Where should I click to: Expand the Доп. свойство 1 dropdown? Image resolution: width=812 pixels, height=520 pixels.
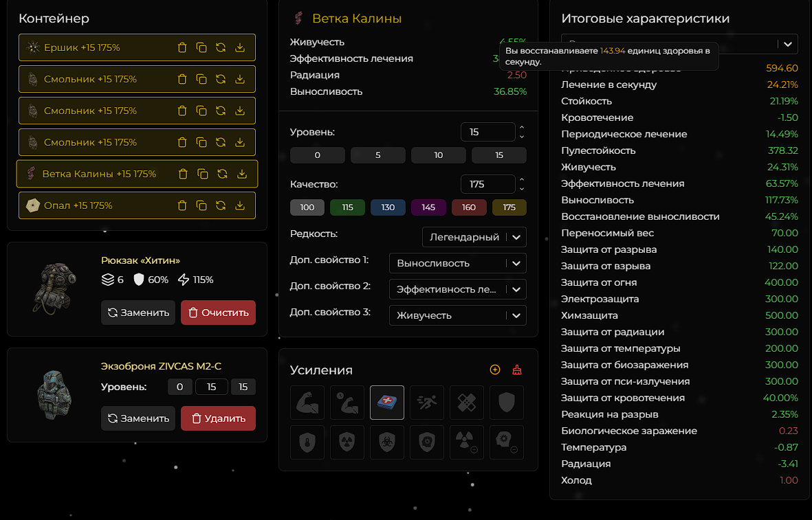[457, 263]
